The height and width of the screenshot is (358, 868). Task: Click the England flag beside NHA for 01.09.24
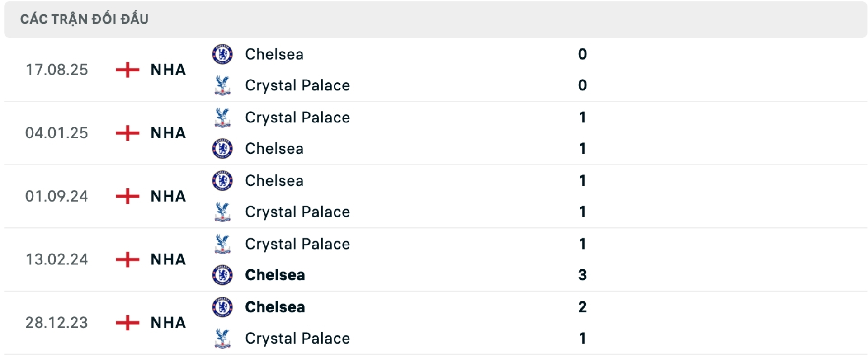(128, 196)
